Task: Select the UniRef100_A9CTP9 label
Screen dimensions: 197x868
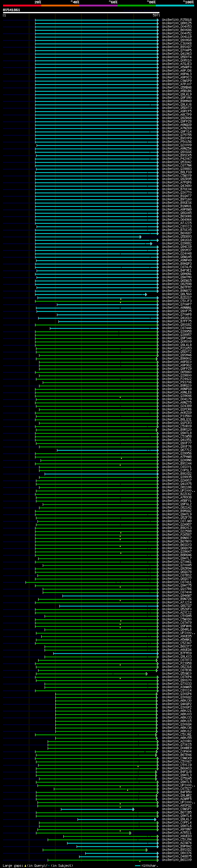Action: (177, 115)
